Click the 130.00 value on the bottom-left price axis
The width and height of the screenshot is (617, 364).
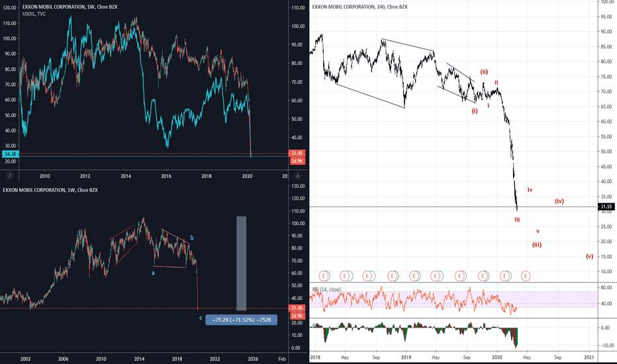(x=297, y=186)
